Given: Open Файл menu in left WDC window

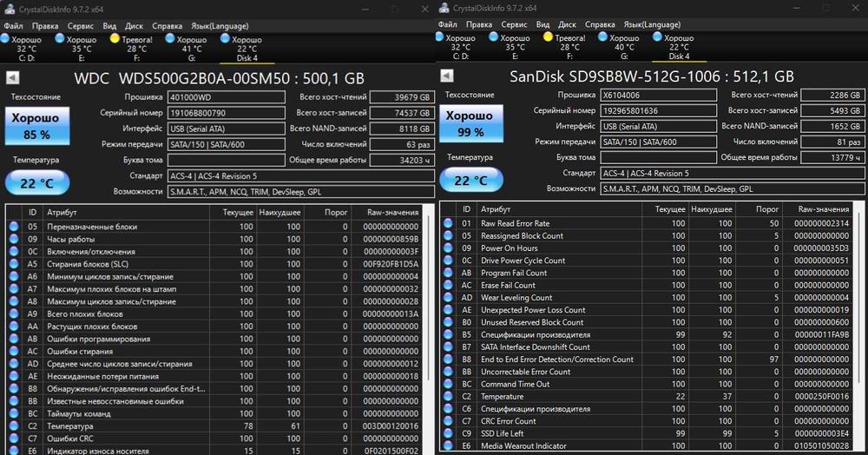Looking at the screenshot, I should (x=13, y=26).
